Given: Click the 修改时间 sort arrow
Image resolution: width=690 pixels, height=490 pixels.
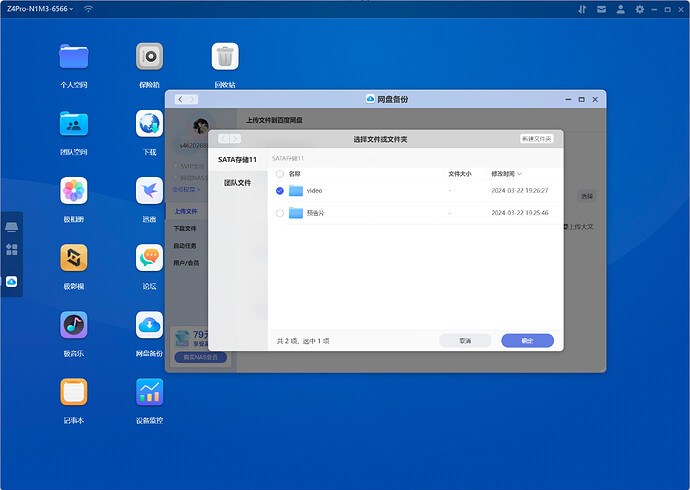Looking at the screenshot, I should (x=519, y=174).
